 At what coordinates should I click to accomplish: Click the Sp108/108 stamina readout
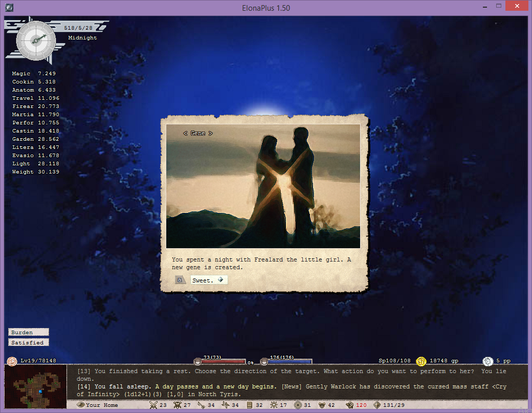tap(394, 360)
